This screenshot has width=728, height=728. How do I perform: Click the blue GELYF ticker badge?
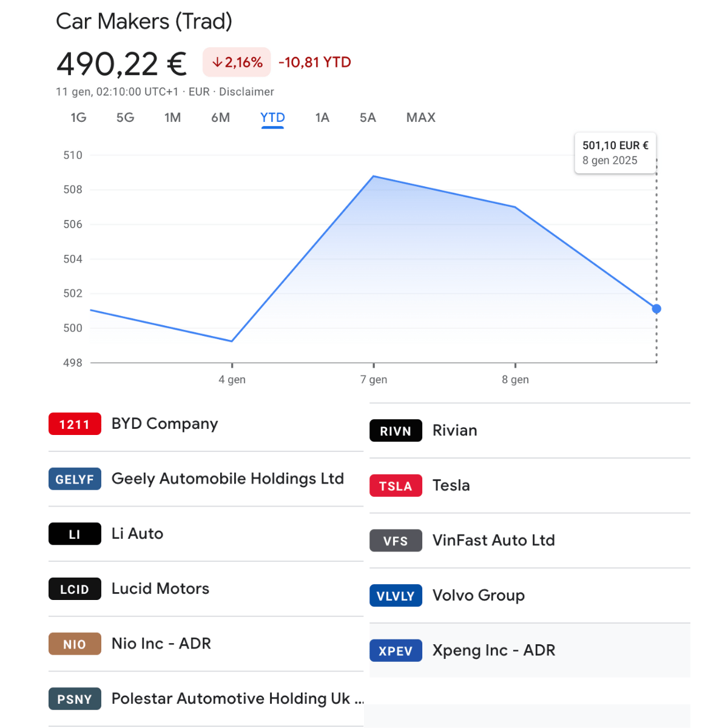75,479
